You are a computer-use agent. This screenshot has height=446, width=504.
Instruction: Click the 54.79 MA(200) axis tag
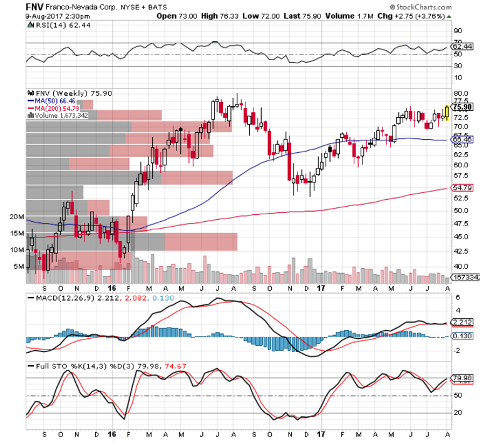(463, 188)
